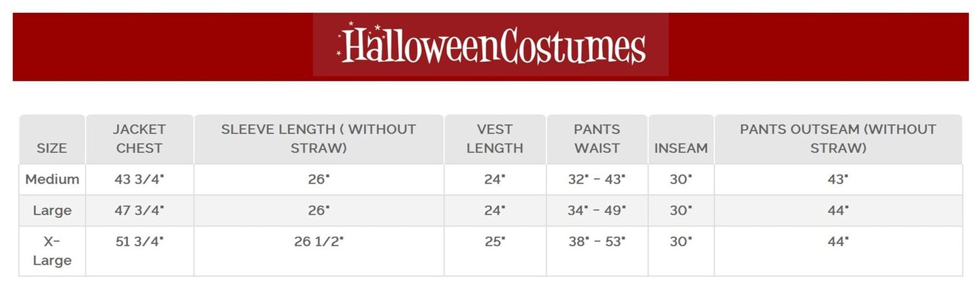This screenshot has height=295, width=980.
Task: Select the Large pants waist 34" - 49" cell
Action: coord(597,211)
